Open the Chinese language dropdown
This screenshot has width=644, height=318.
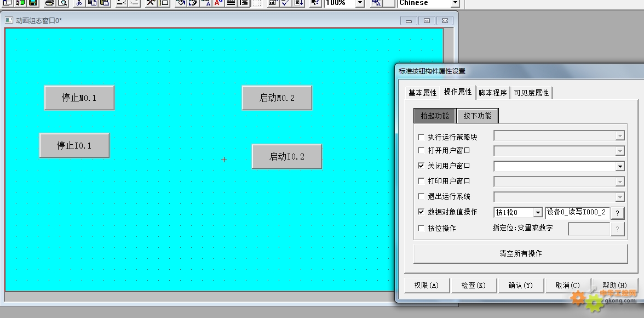point(455,3)
